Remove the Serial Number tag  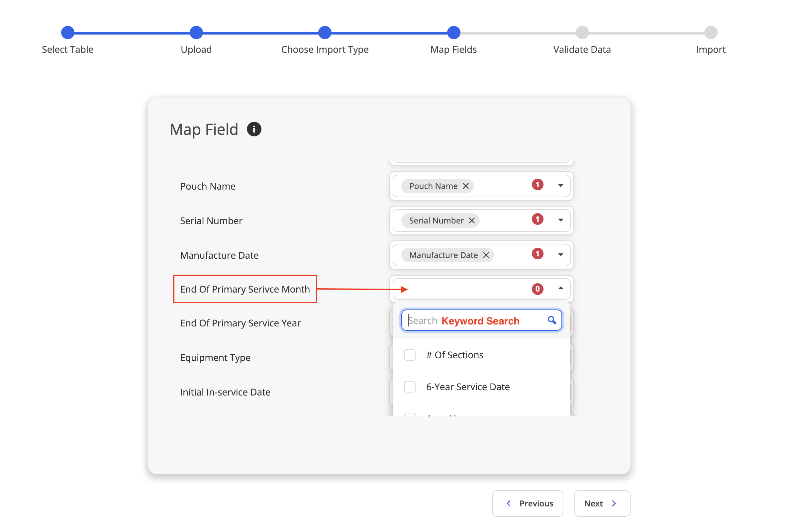[x=472, y=221]
